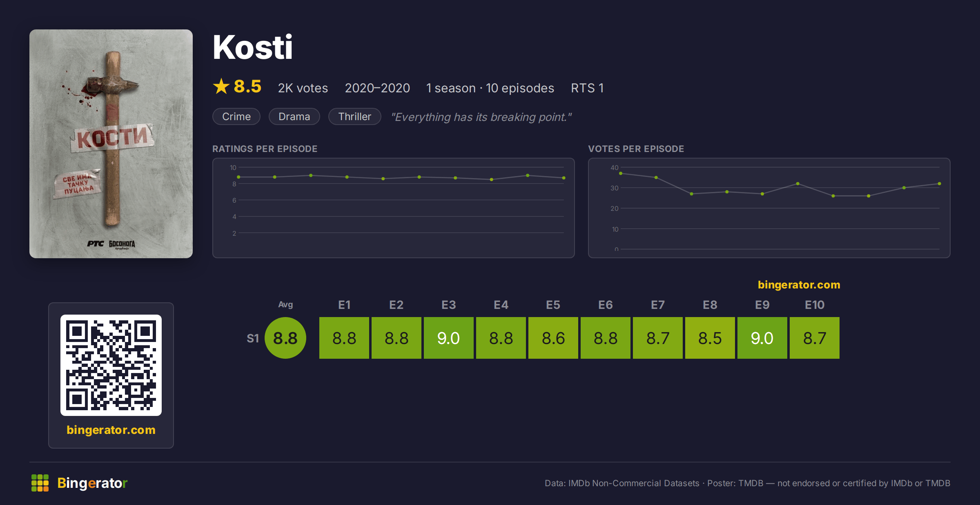980x505 pixels.
Task: Click the S1 average 8.8 circle
Action: pos(285,338)
